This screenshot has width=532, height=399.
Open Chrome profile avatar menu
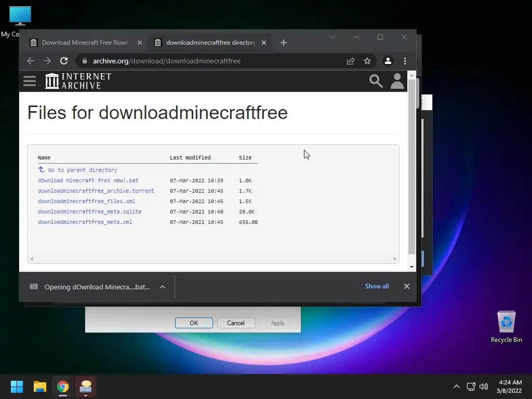coord(388,61)
